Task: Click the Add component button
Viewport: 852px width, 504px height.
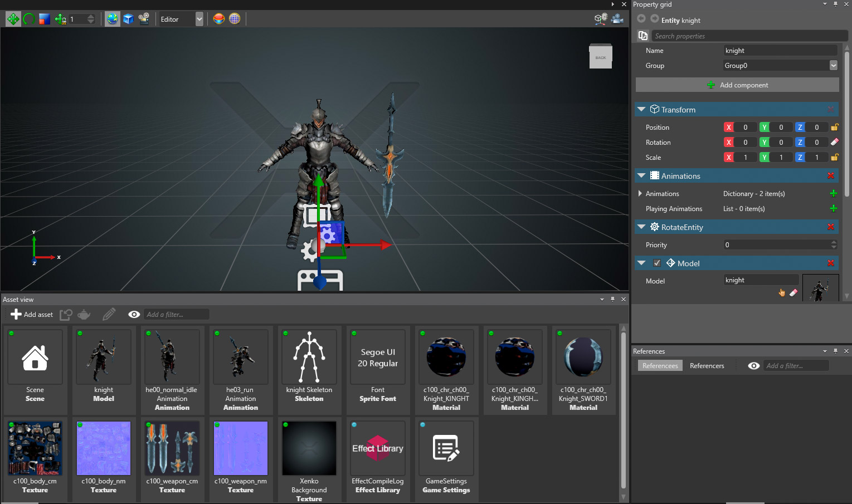Action: (x=737, y=85)
